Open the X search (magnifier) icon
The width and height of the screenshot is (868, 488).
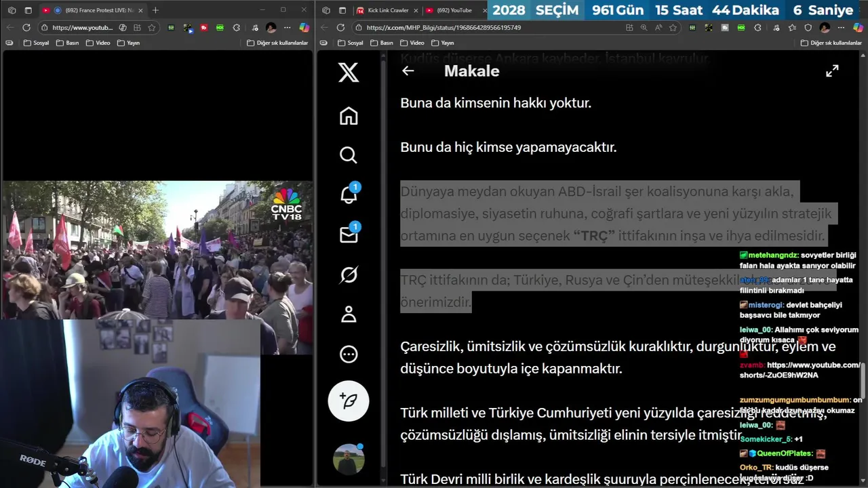tap(349, 155)
